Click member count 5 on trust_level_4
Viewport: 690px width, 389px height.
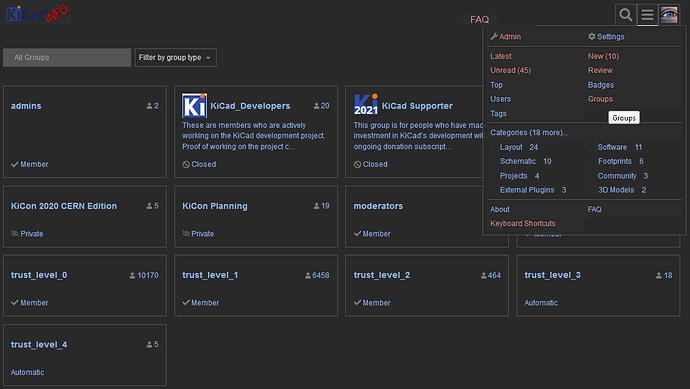click(153, 345)
